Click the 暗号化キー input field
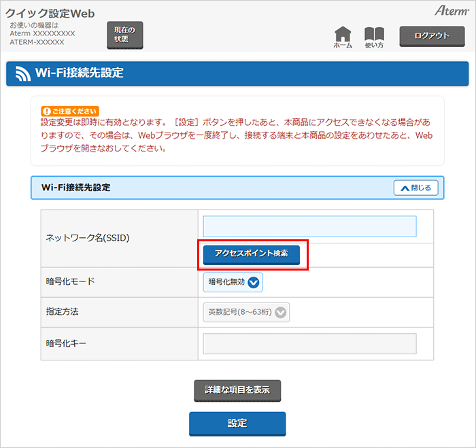The width and height of the screenshot is (476, 448). (x=309, y=344)
